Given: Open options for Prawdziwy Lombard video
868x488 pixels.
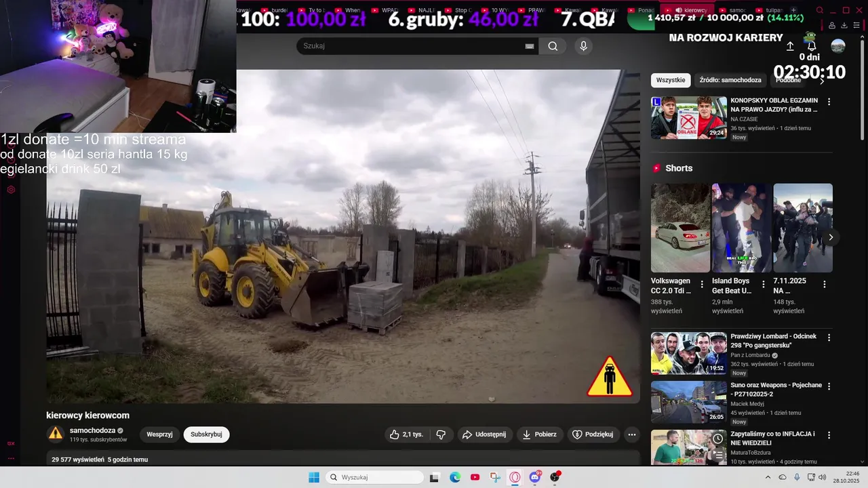Looking at the screenshot, I should coord(829,338).
